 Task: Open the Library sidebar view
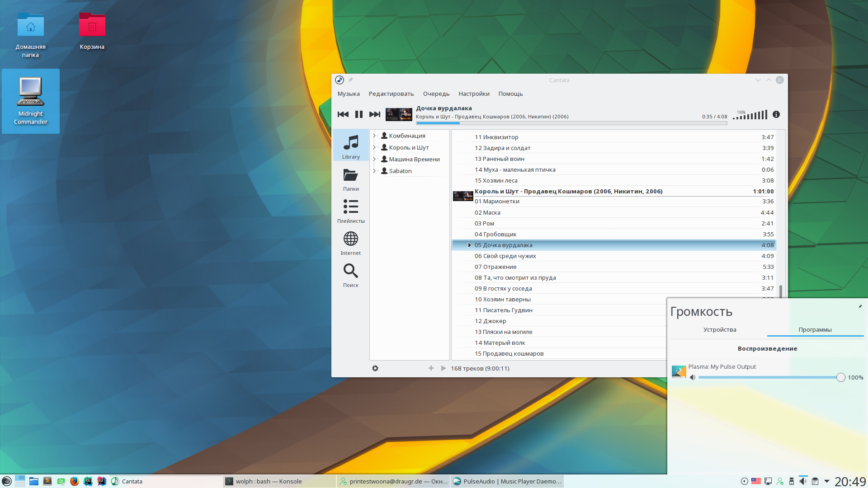[x=351, y=146]
